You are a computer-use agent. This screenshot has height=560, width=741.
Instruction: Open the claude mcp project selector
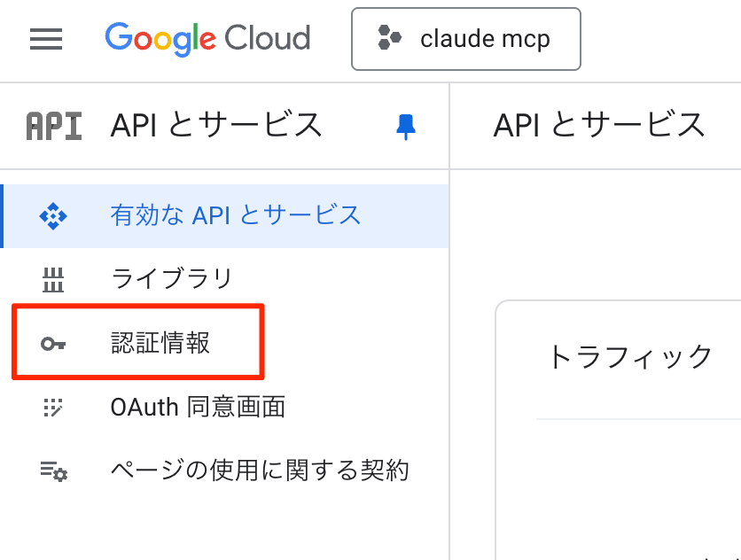466,39
